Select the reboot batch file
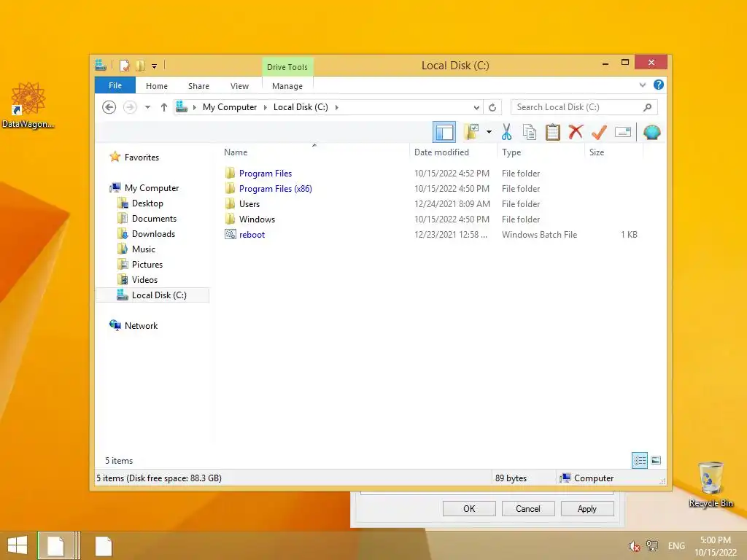This screenshot has height=560, width=747. coord(252,234)
